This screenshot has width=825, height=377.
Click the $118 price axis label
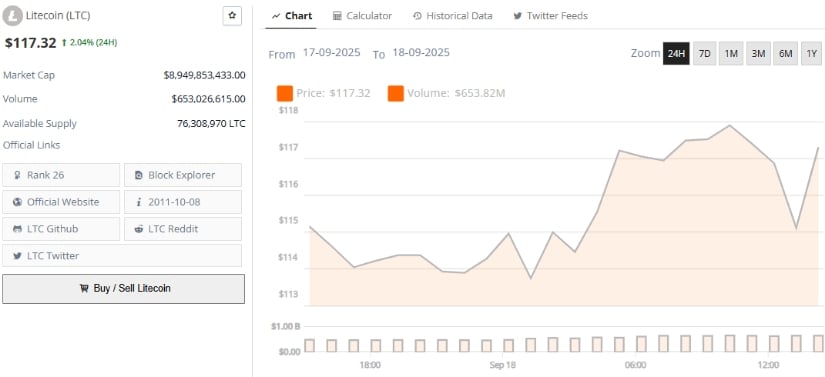point(288,110)
